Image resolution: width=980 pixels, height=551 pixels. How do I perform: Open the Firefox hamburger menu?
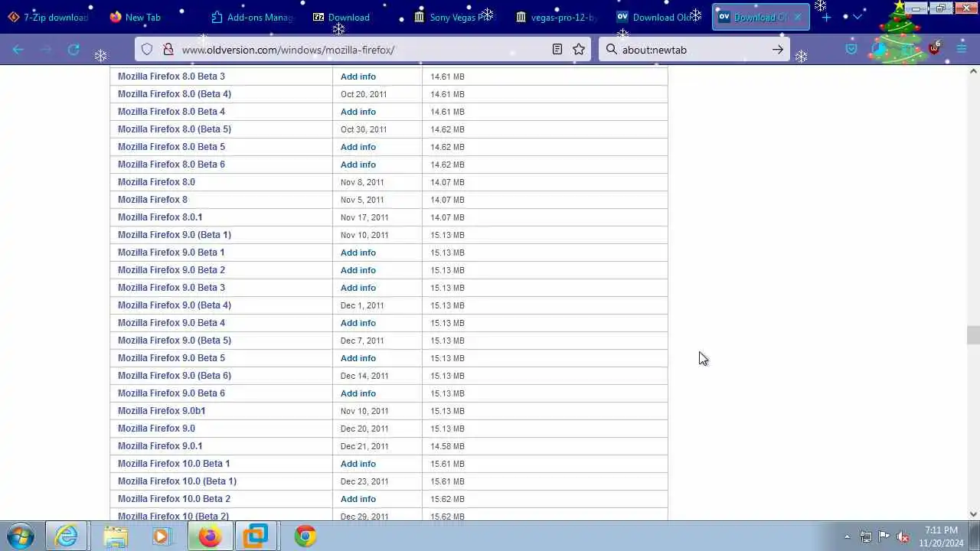click(x=962, y=50)
